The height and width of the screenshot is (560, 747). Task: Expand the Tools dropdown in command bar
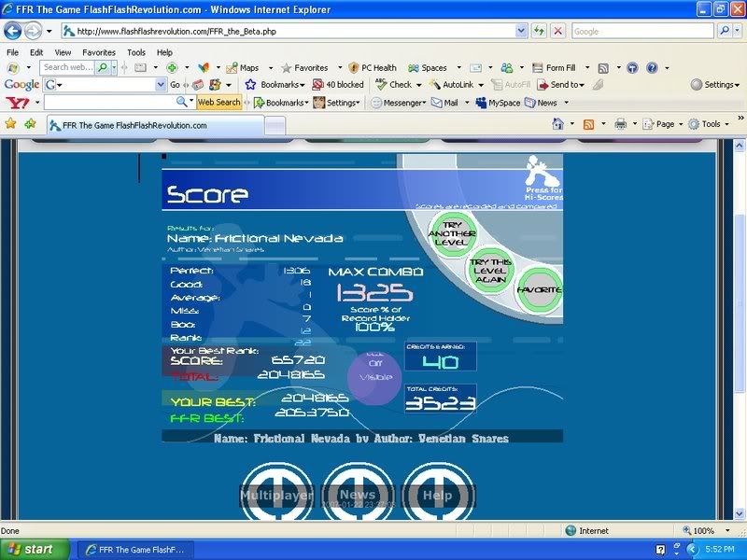[712, 123]
